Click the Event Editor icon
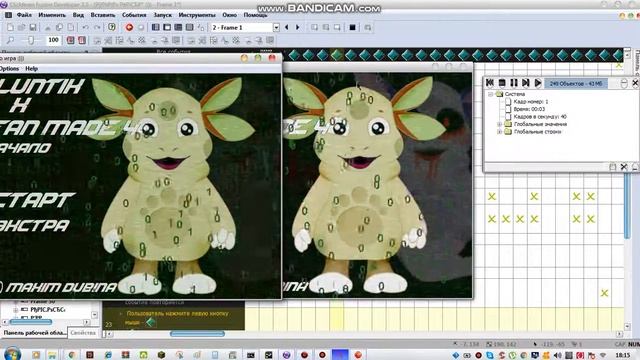The image size is (640, 360). point(178,27)
